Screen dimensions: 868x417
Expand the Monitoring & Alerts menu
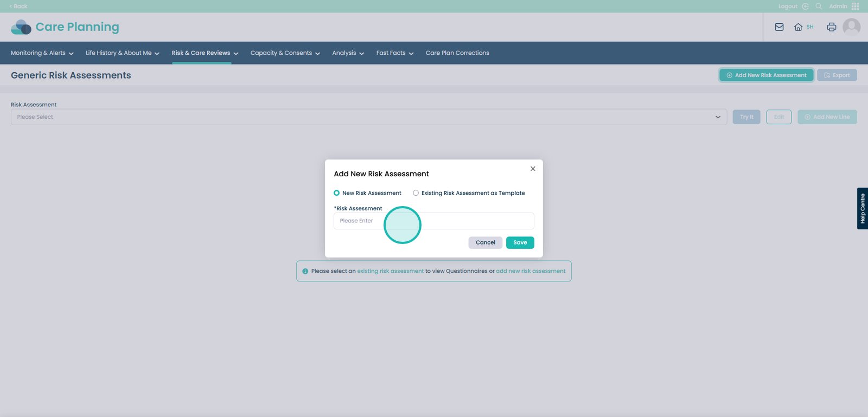[x=42, y=53]
